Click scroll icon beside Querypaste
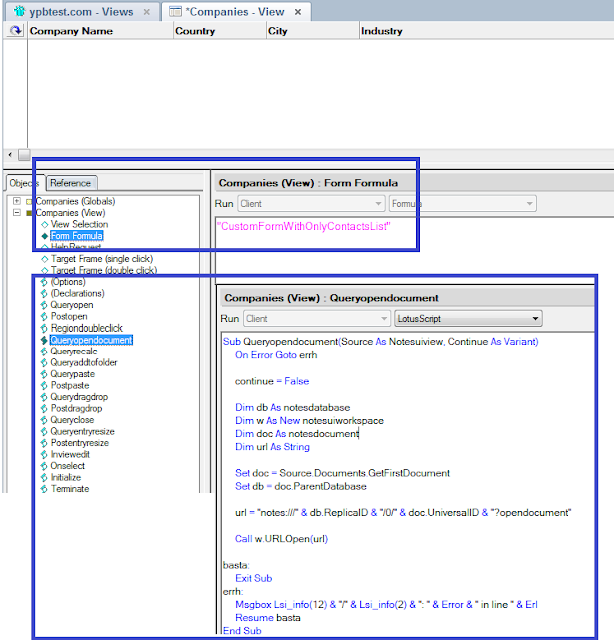 click(44, 374)
